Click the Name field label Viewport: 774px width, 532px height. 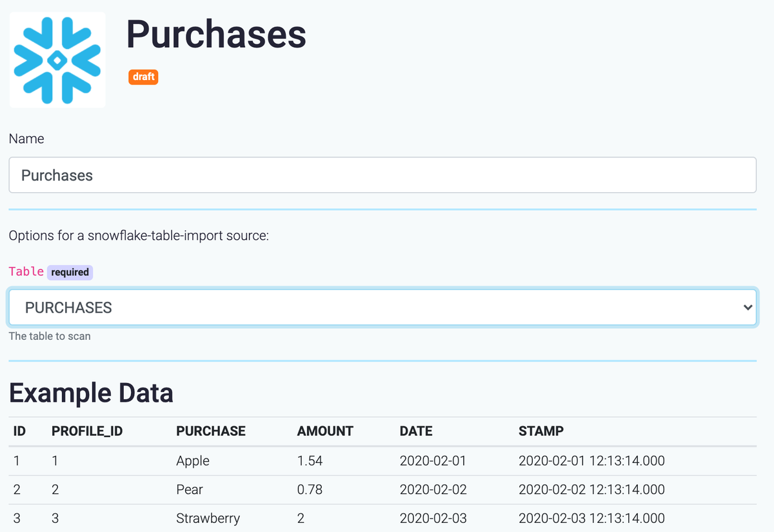pyautogui.click(x=26, y=139)
